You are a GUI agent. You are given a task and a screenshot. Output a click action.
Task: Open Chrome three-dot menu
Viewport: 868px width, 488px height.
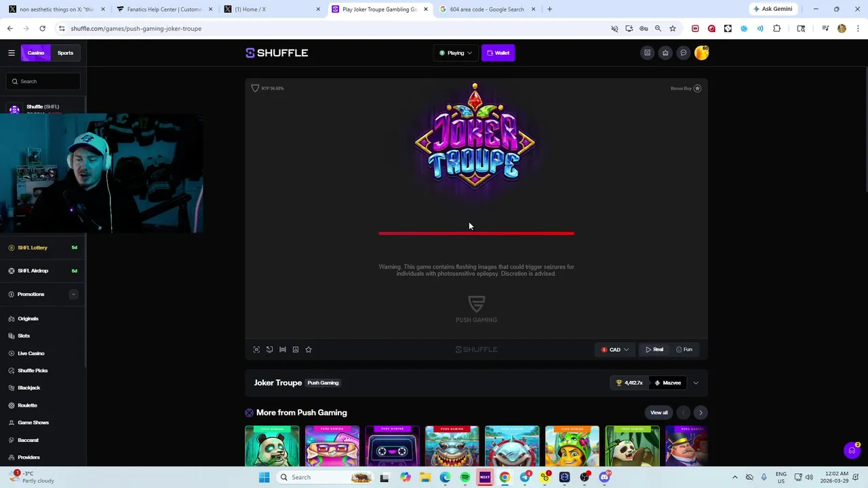click(x=859, y=28)
